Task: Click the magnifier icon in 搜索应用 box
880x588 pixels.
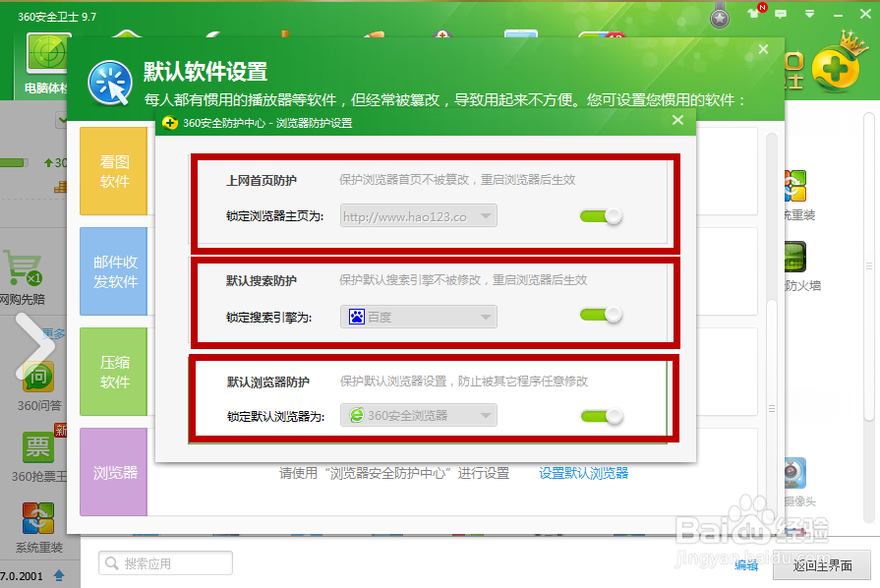Action: (x=112, y=562)
